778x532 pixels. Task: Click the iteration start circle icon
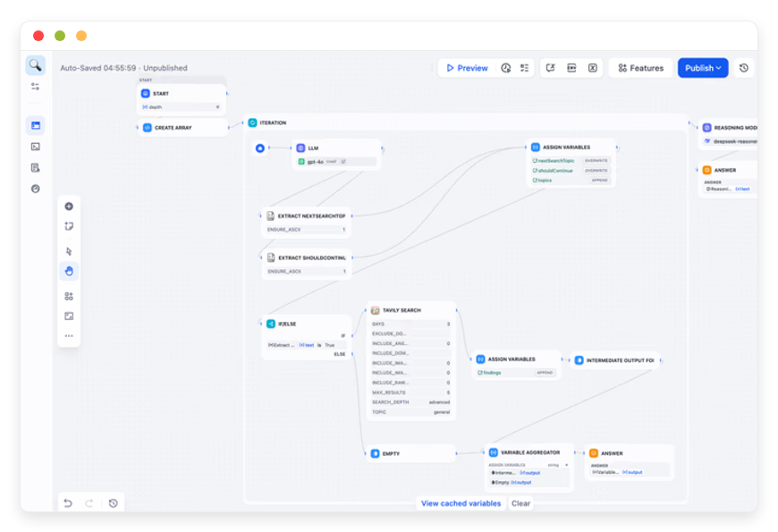(260, 148)
